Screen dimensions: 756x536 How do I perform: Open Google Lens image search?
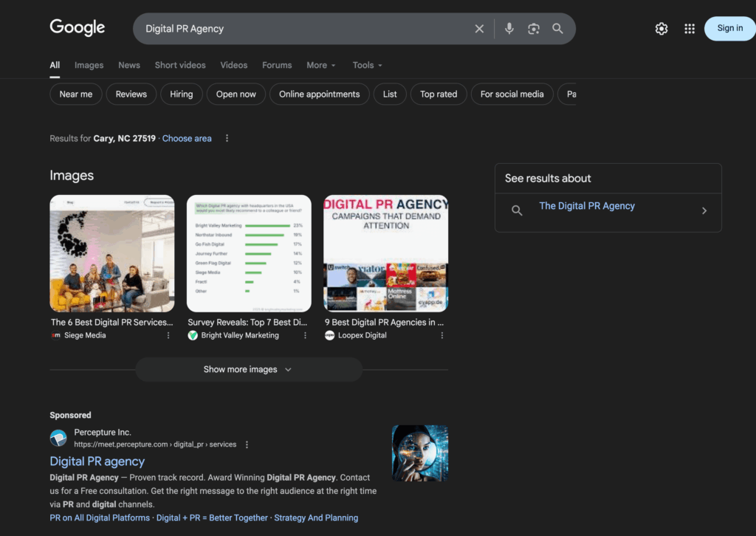[x=534, y=28]
